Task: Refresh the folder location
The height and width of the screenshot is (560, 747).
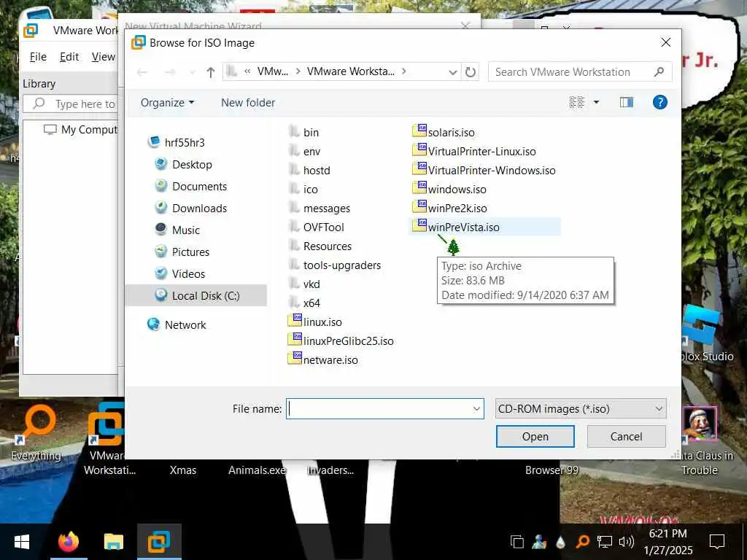Action: point(471,72)
